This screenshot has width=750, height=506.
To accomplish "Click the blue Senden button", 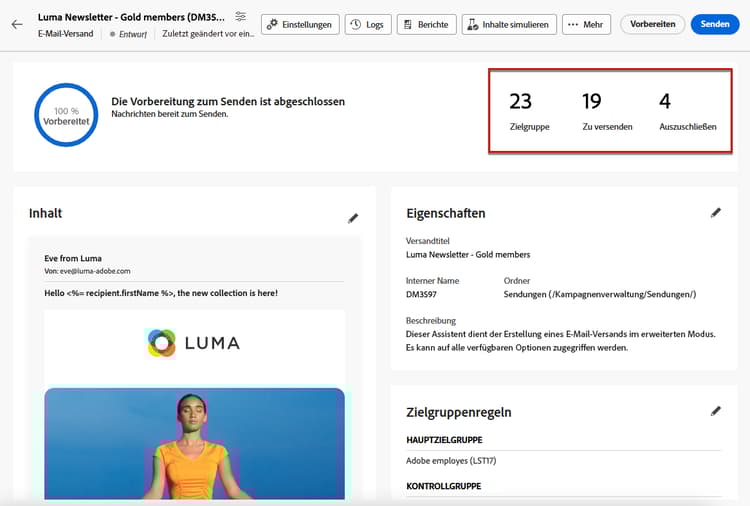I will 715,24.
